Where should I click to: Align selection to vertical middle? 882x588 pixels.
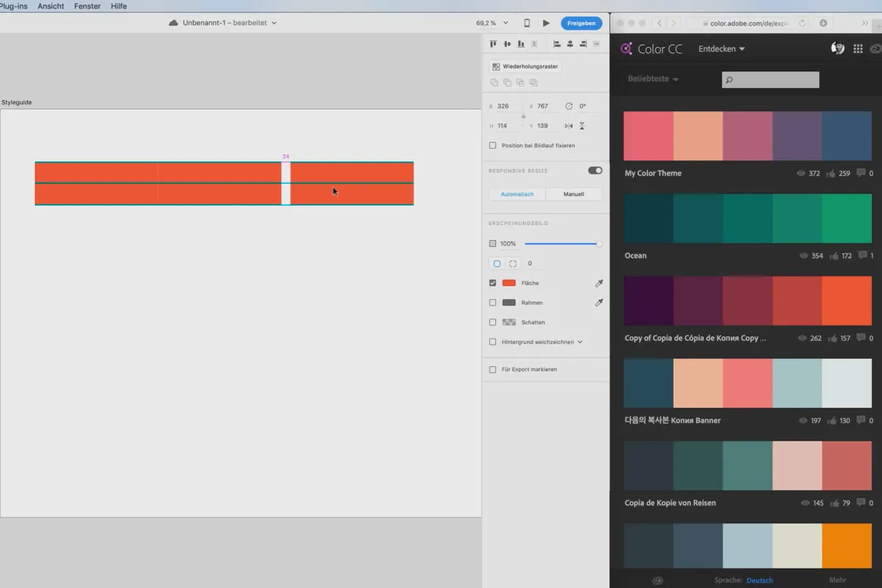(507, 44)
